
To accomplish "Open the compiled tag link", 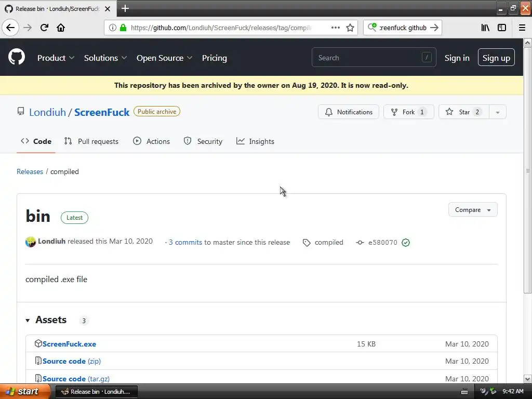I will tap(329, 242).
